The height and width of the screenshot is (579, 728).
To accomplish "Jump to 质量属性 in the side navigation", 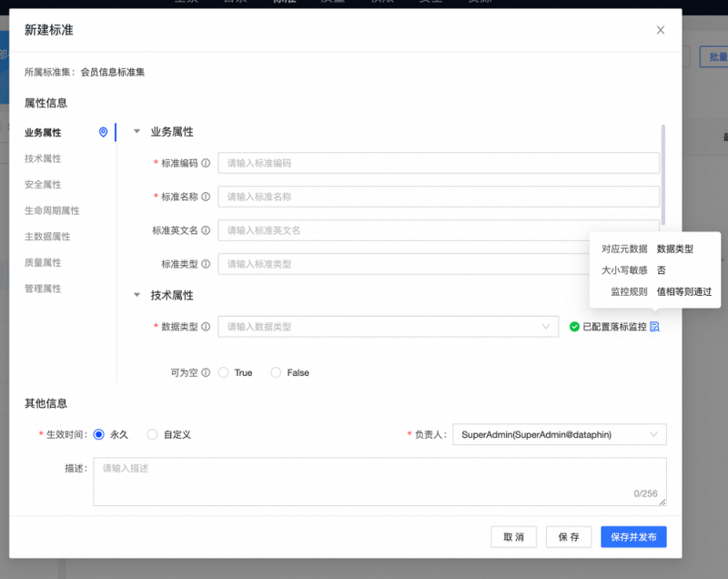I will pos(43,262).
